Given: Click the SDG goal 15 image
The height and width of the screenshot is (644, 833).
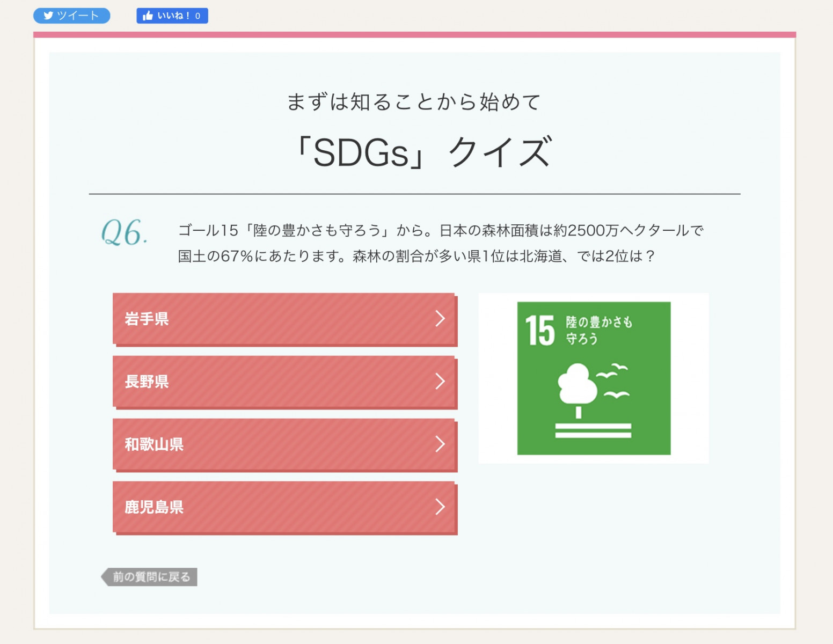Looking at the screenshot, I should point(594,378).
